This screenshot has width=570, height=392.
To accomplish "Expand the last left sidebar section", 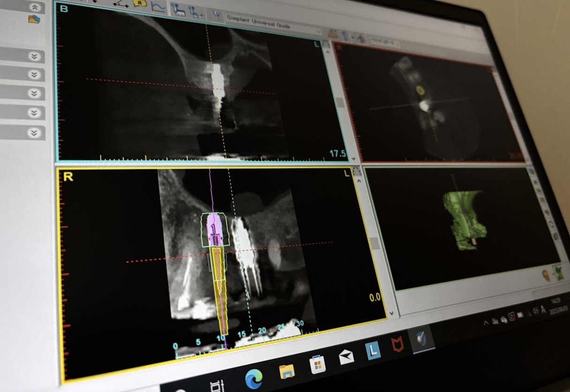I will [34, 133].
